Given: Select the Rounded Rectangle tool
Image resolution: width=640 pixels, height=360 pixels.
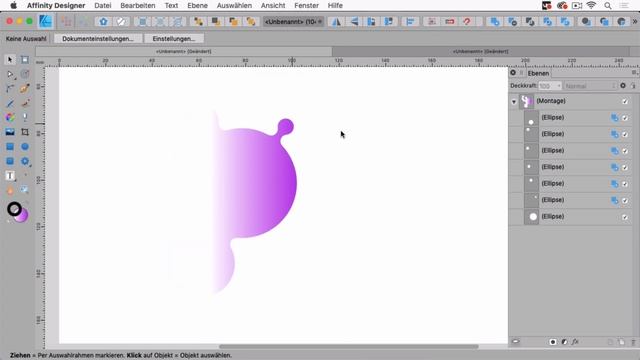Looking at the screenshot, I should [10, 161].
